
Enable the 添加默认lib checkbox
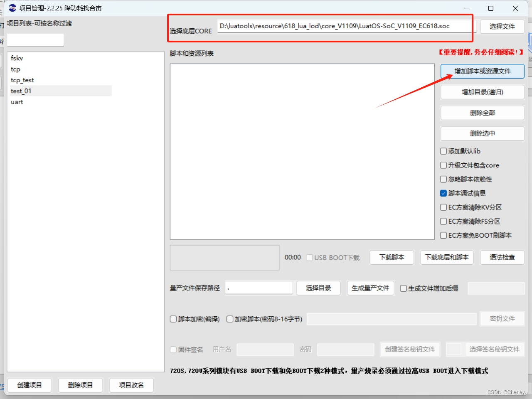click(x=443, y=151)
